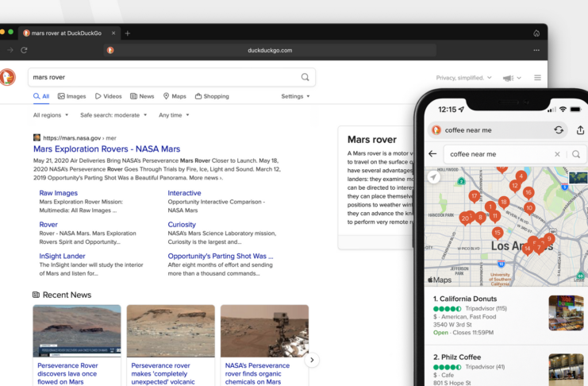Tap map pin number 15
The image size is (588, 386).
498,233
